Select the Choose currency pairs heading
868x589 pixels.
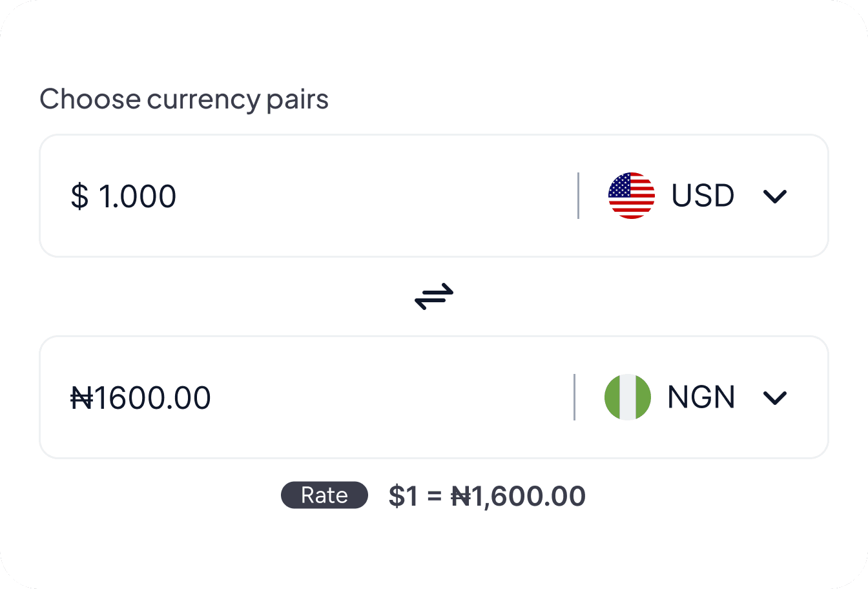tap(184, 99)
